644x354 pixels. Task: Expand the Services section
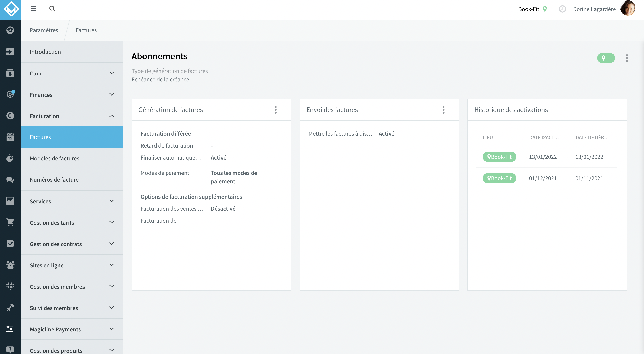tap(72, 201)
